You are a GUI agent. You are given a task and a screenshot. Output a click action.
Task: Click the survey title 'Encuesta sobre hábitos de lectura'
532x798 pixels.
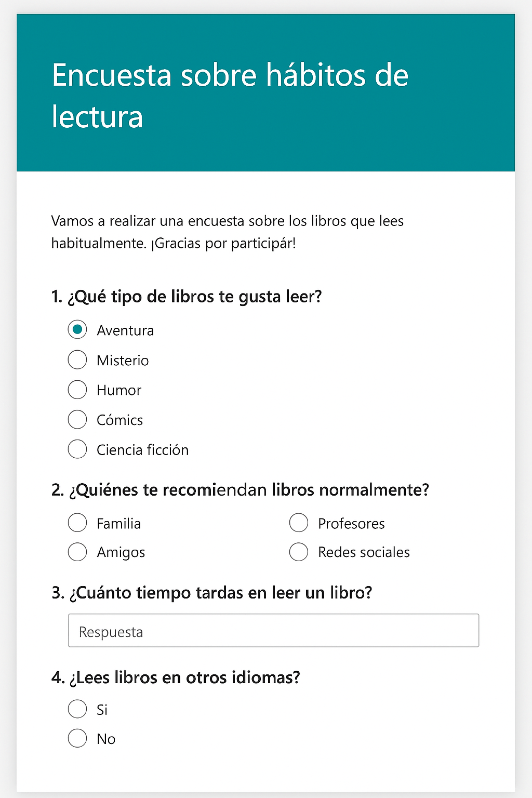230,96
